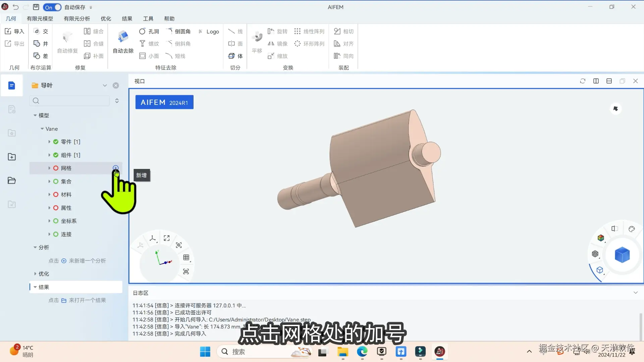Screen dimensions: 644x362
Task: Open the 导叶 project dropdown chevron
Action: pyautogui.click(x=105, y=85)
